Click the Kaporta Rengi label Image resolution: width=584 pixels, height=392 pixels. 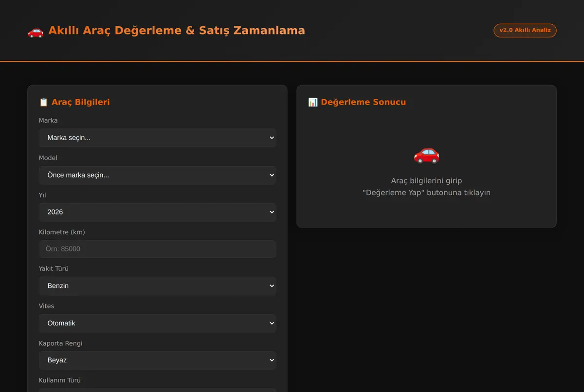click(x=61, y=343)
